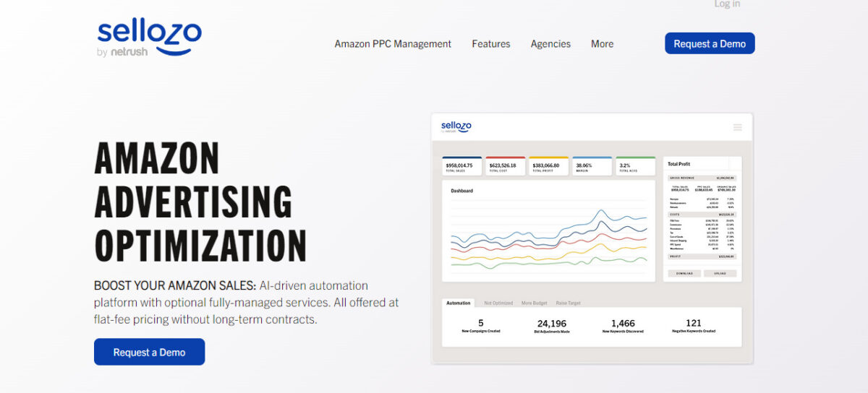Open the Amazon PPC Management menu
This screenshot has height=393, width=868.
click(x=393, y=44)
